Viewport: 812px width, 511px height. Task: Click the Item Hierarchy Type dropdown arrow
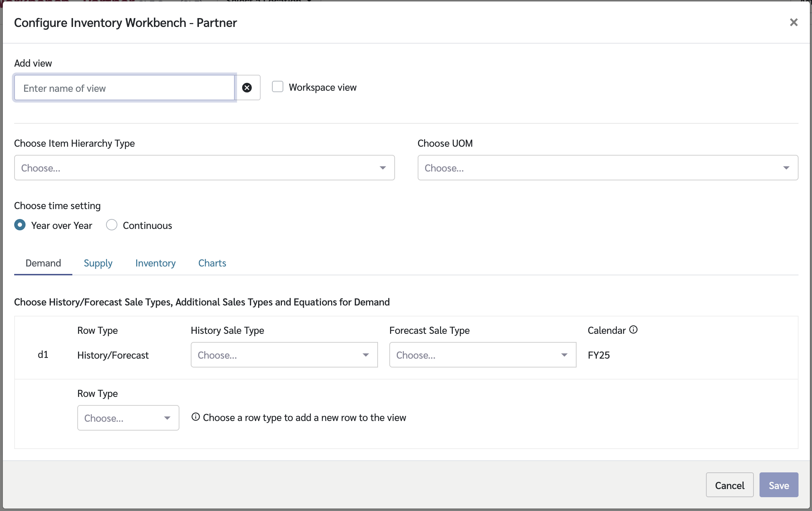383,168
